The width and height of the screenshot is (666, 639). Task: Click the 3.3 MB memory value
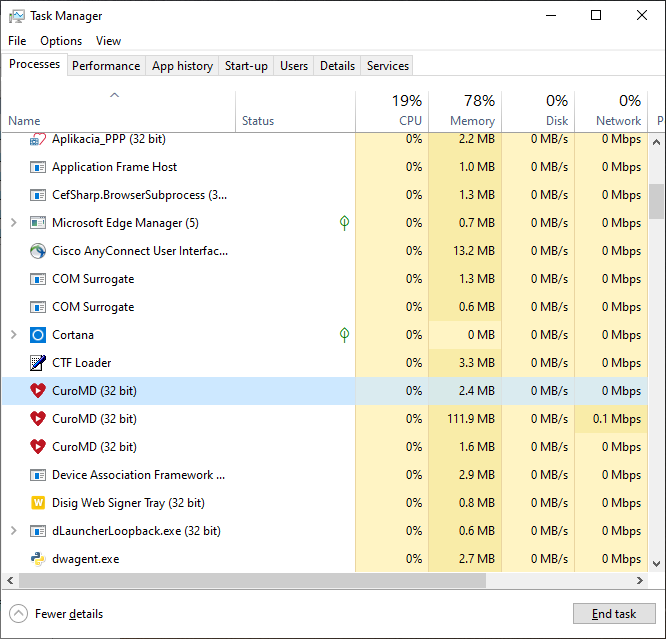[x=477, y=363]
